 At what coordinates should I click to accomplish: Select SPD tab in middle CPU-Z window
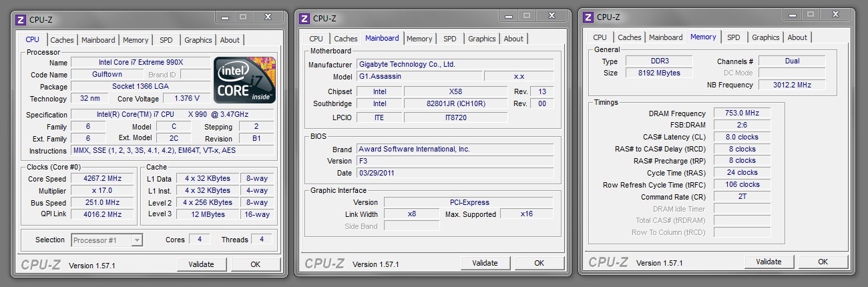point(450,39)
